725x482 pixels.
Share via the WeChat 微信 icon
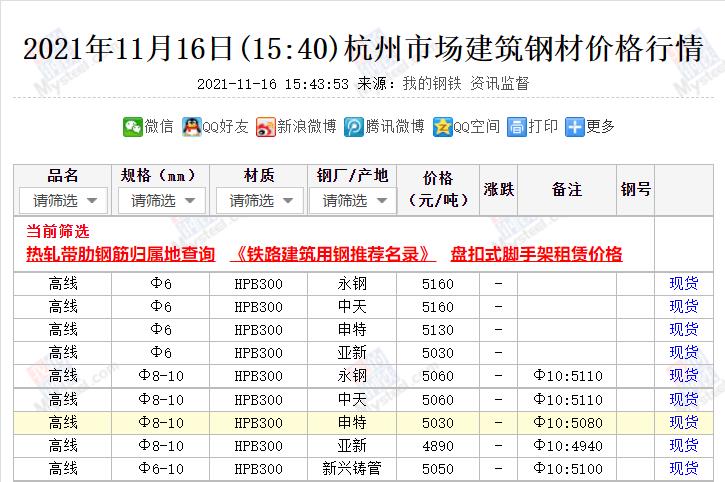click(133, 127)
